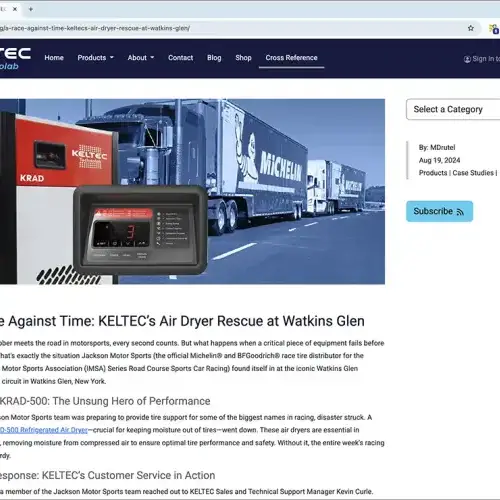Click the KRAD-500 Unsung Hero heading
The width and height of the screenshot is (500, 500).
pos(105,401)
